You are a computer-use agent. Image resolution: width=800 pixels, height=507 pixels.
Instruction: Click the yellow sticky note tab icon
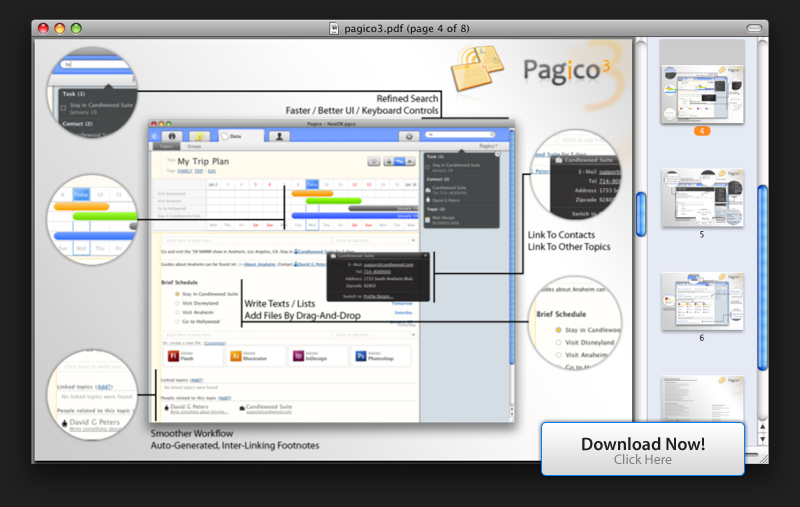click(199, 136)
